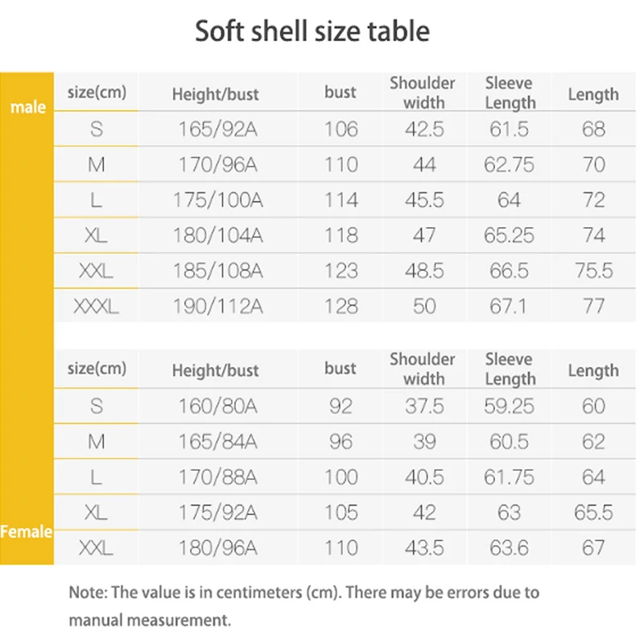
Task: Select the XXXL size row label
Action: point(96,306)
